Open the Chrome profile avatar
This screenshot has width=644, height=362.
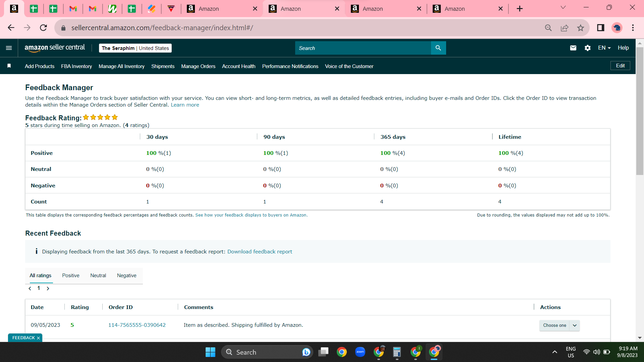click(x=617, y=28)
